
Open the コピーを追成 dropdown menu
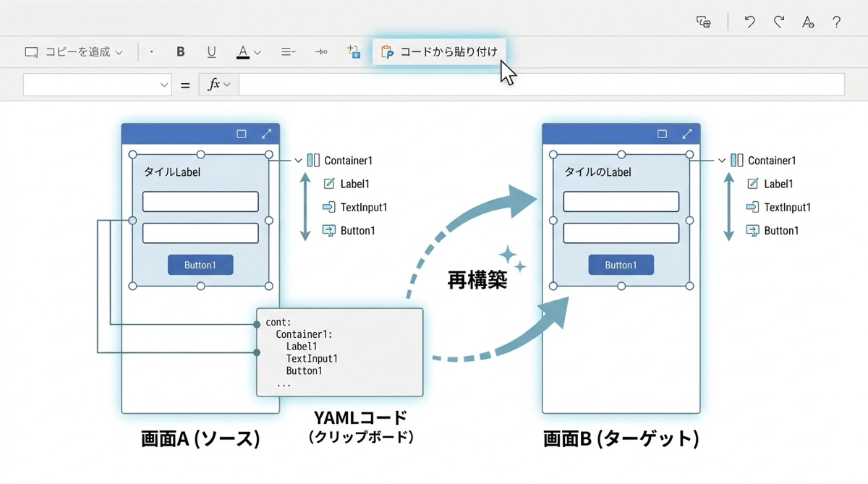point(74,52)
